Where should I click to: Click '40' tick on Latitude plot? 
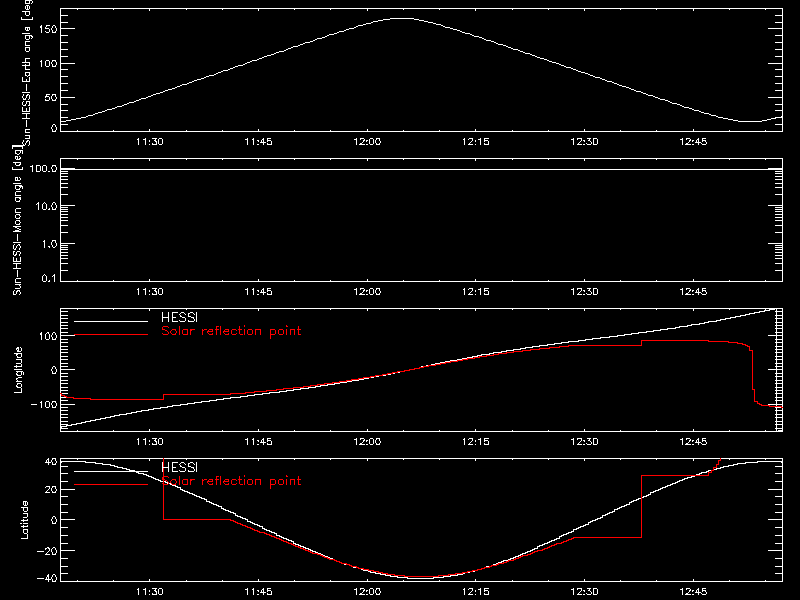pyautogui.click(x=51, y=462)
